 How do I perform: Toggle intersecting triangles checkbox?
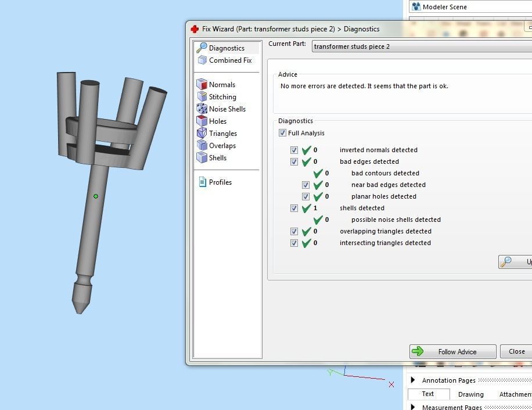point(294,243)
